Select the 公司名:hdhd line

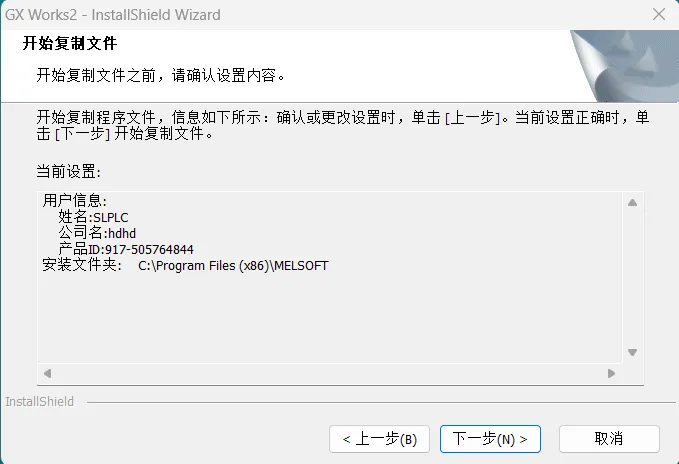97,233
